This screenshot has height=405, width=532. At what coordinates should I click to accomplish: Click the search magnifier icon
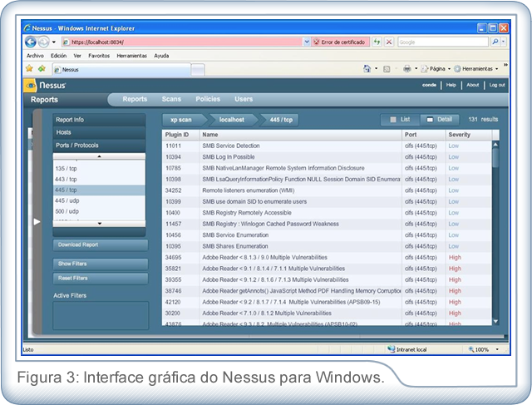coord(495,42)
